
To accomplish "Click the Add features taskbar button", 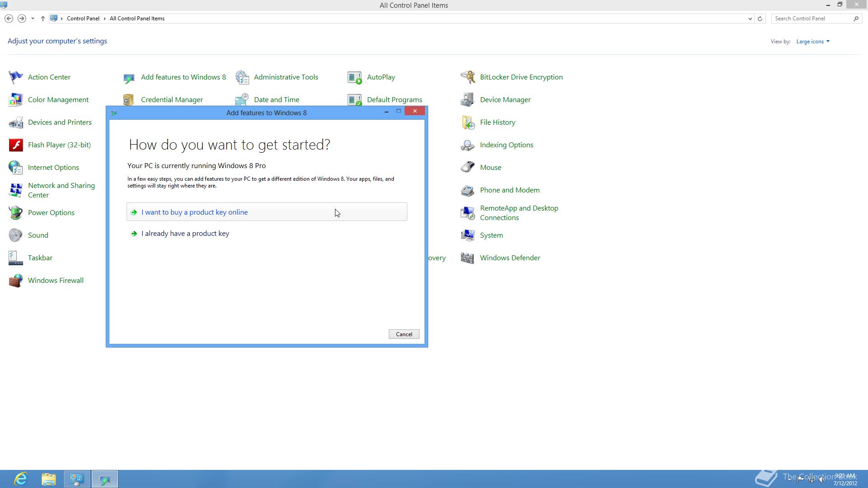I will pos(105,479).
